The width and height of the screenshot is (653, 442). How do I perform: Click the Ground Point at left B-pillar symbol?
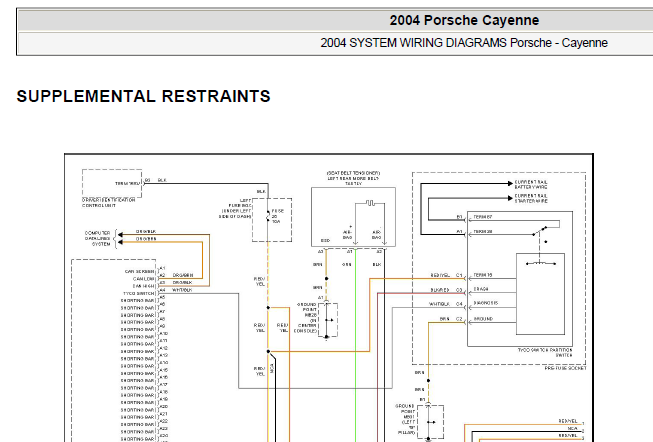[x=430, y=422]
